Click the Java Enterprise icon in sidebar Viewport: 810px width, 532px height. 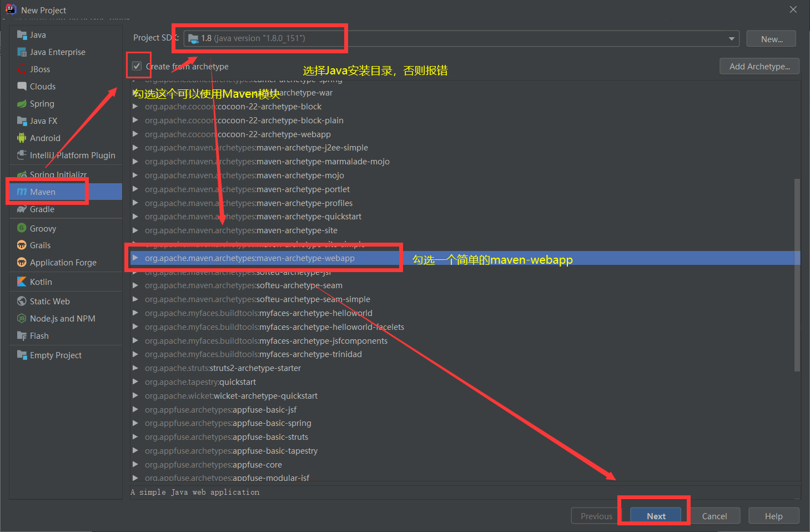click(22, 52)
